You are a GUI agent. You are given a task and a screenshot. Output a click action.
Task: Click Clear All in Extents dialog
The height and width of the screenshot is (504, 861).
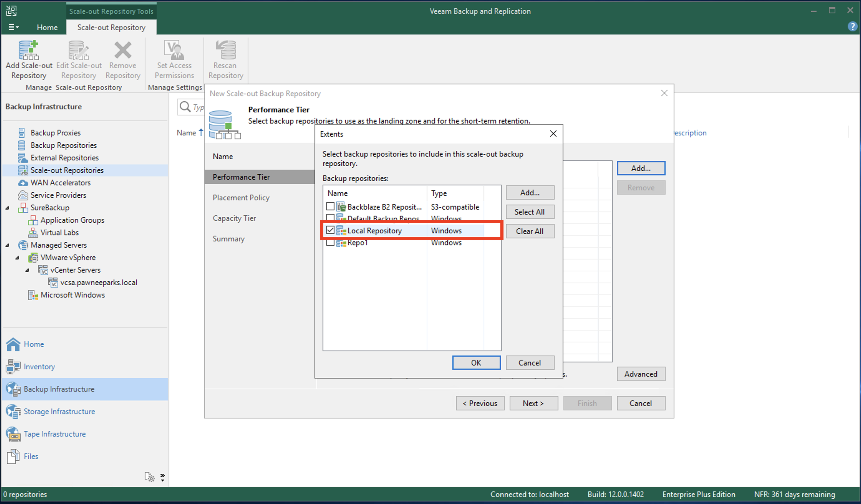pos(530,231)
